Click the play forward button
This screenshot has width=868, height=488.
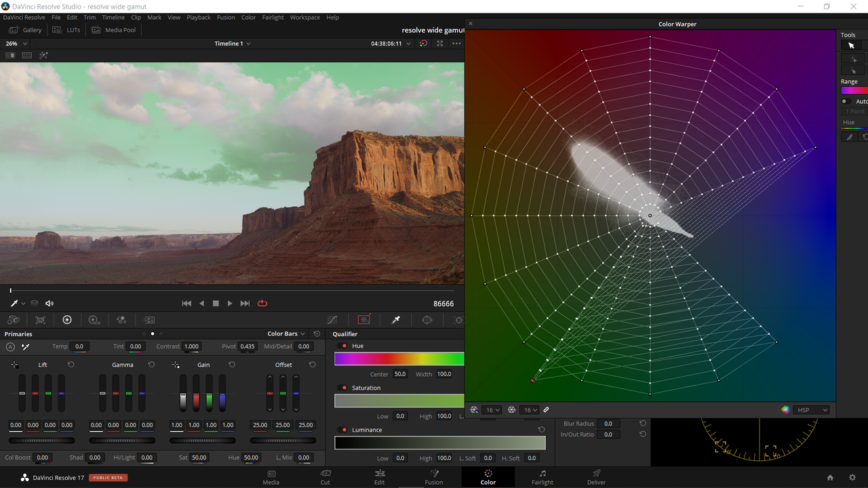230,304
